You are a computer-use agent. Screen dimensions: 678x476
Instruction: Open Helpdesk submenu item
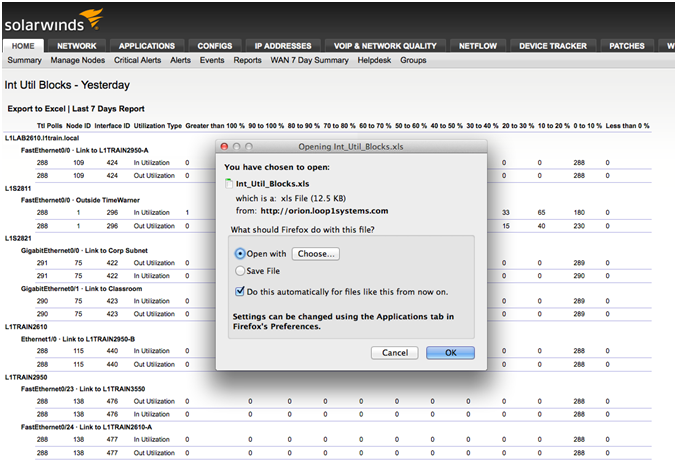tap(374, 60)
